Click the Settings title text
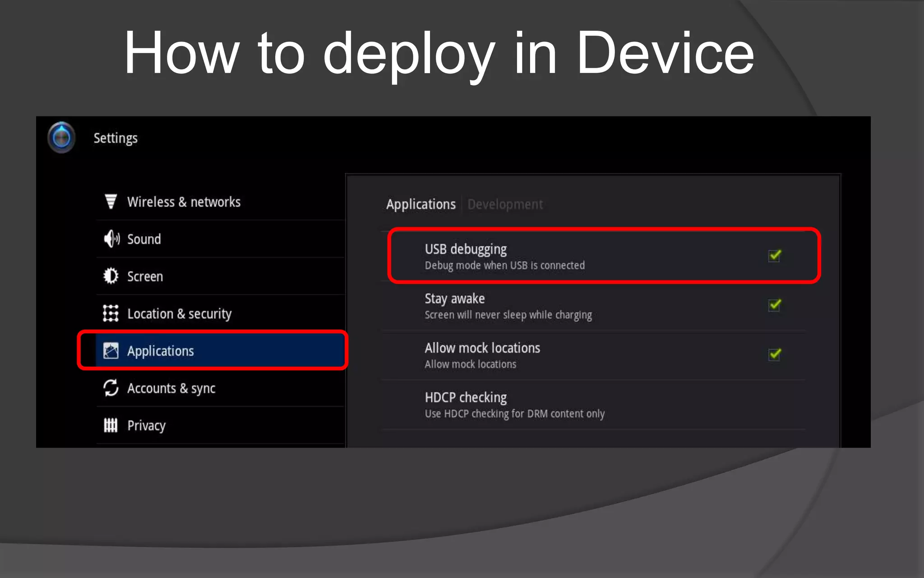Viewport: 924px width, 578px height. point(115,138)
